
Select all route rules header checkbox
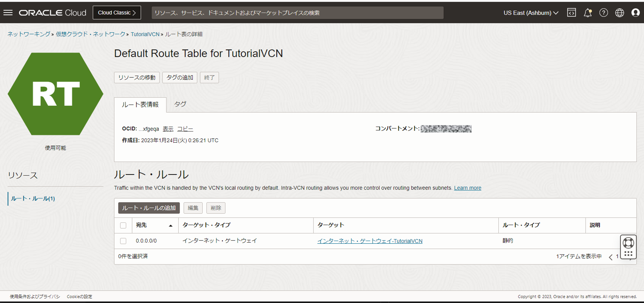[x=123, y=225]
